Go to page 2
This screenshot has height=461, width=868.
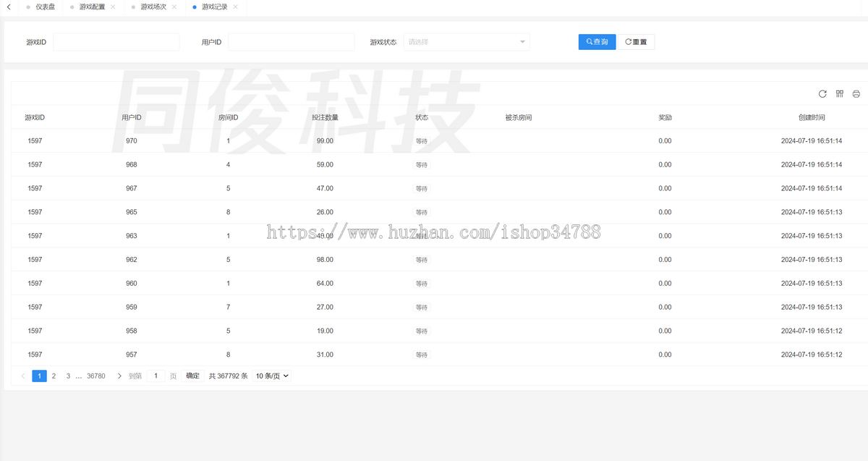pos(54,376)
